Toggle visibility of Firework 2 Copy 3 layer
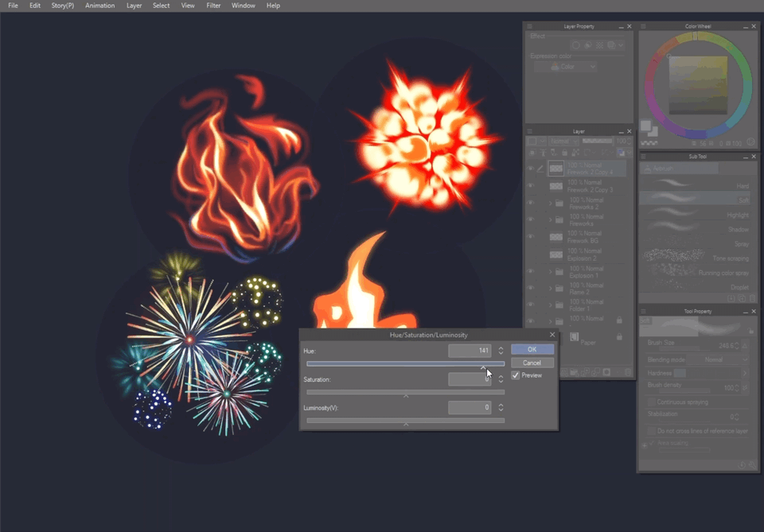This screenshot has width=764, height=532. 531,186
